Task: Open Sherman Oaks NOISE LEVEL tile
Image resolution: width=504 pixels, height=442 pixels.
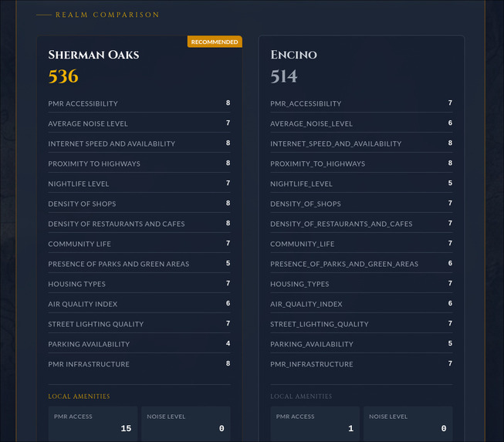Action: 186,424
